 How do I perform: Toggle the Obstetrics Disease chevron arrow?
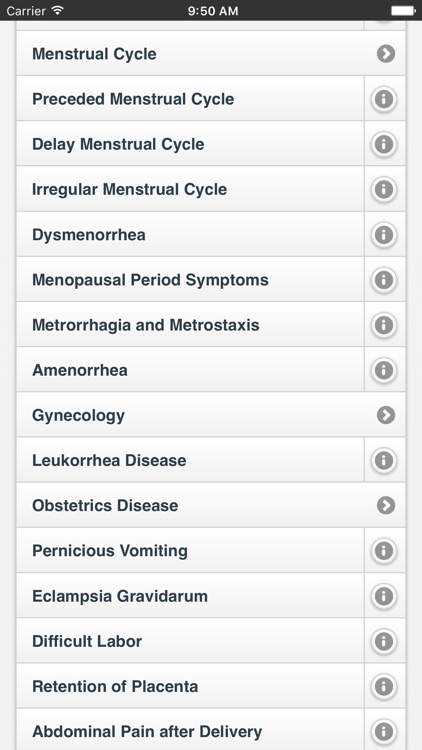tap(386, 505)
